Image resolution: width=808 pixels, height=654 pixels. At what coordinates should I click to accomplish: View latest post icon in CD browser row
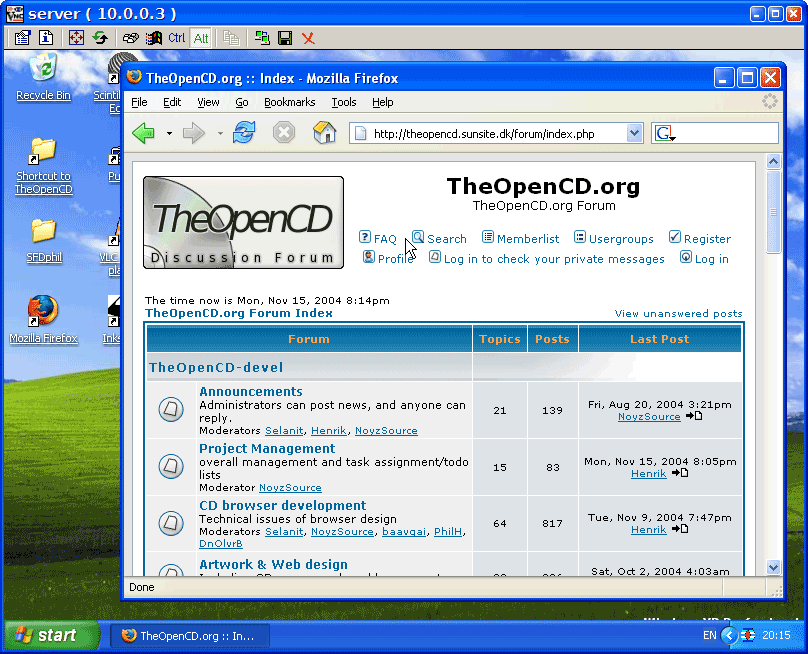tap(680, 529)
